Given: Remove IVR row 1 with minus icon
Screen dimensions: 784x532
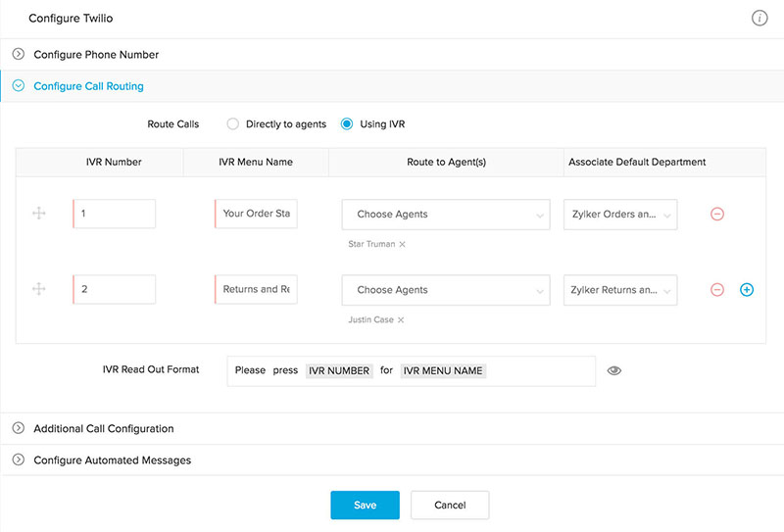Looking at the screenshot, I should (716, 214).
